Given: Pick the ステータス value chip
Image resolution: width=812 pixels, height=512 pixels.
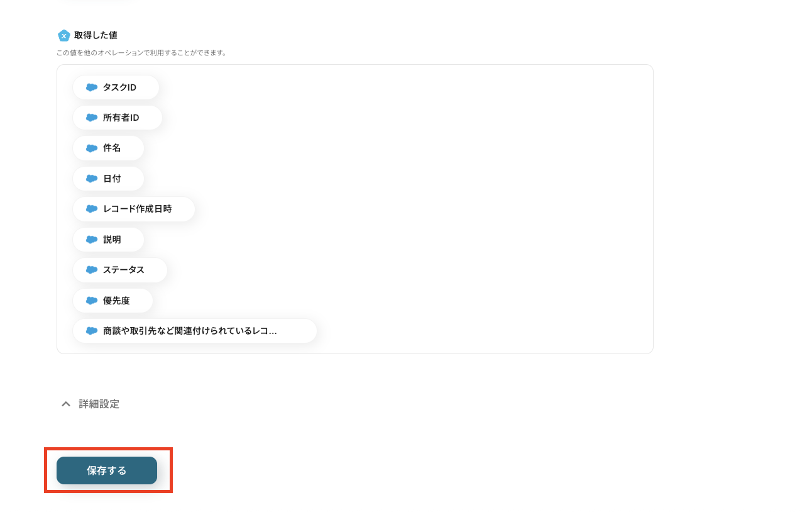Looking at the screenshot, I should point(120,270).
